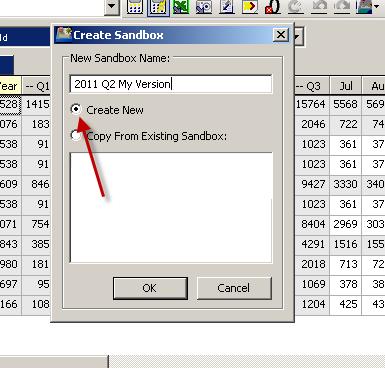Viewport: 385px width, 368px height.
Task: Select the Q1 cell showing 181
Action: [x=36, y=264]
